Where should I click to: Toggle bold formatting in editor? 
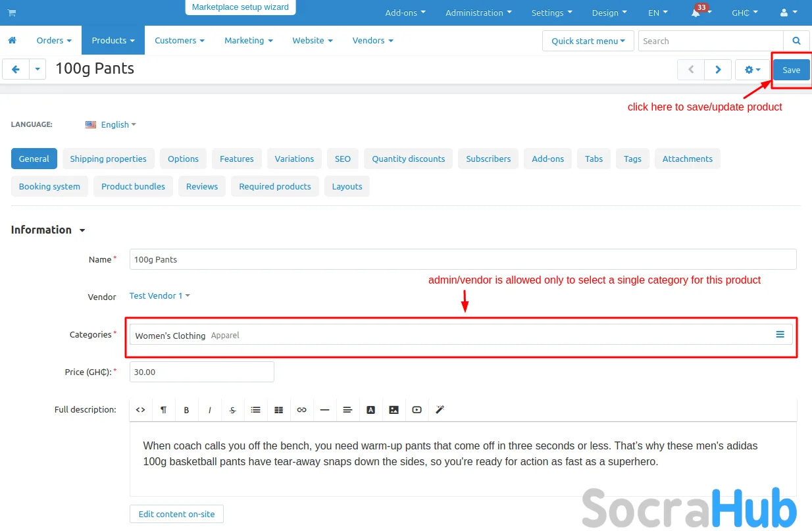pyautogui.click(x=186, y=410)
